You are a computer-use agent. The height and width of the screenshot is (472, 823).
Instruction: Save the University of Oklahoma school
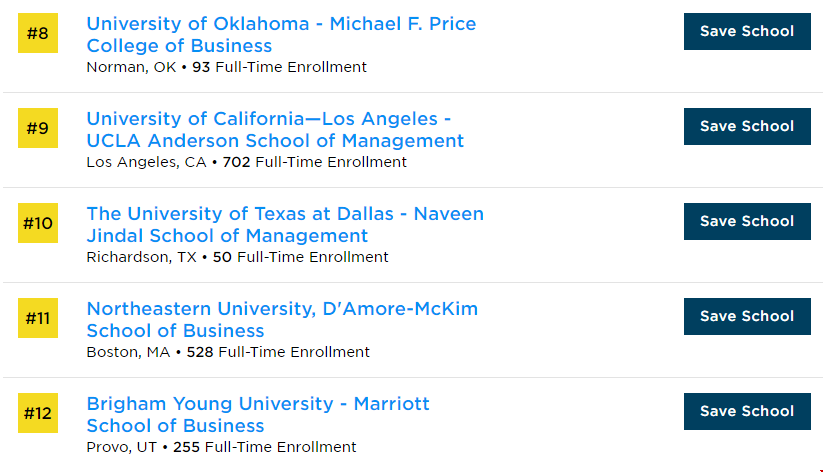pyautogui.click(x=747, y=32)
